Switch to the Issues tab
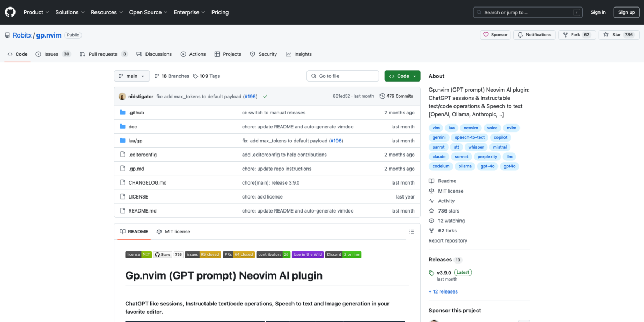This screenshot has height=322, width=644. point(53,54)
